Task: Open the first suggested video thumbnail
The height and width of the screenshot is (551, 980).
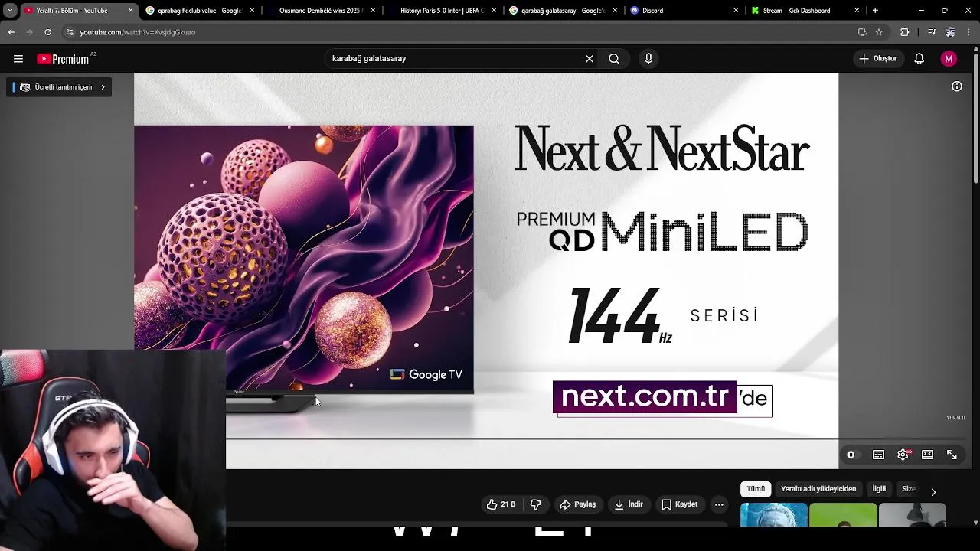Action: pos(773,514)
